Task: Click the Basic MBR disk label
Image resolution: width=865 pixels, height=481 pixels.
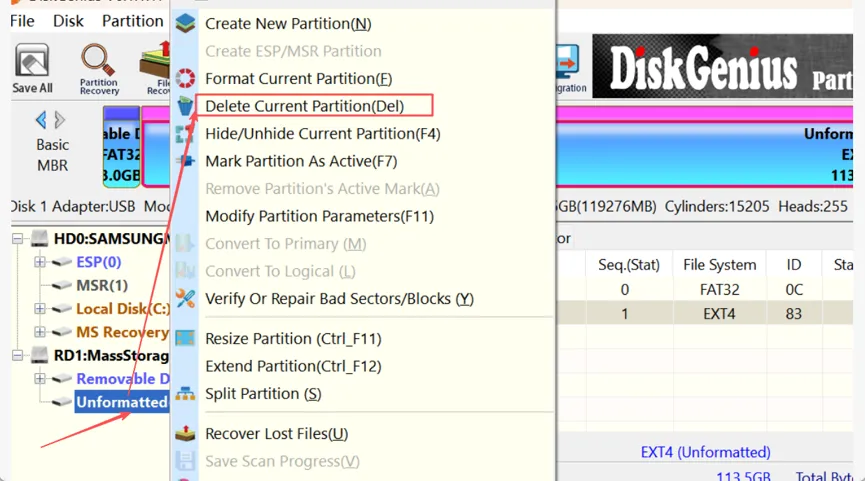Action: (x=52, y=155)
